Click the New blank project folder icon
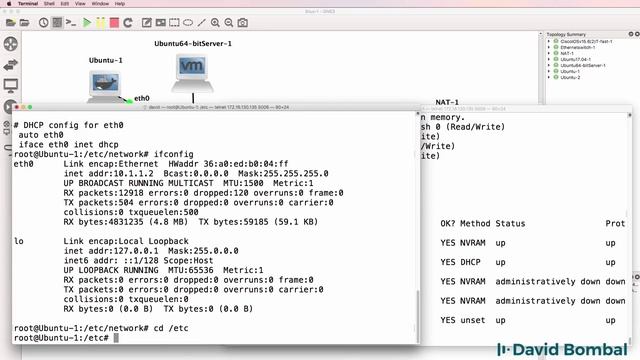This screenshot has height=360, width=640. (x=11, y=22)
